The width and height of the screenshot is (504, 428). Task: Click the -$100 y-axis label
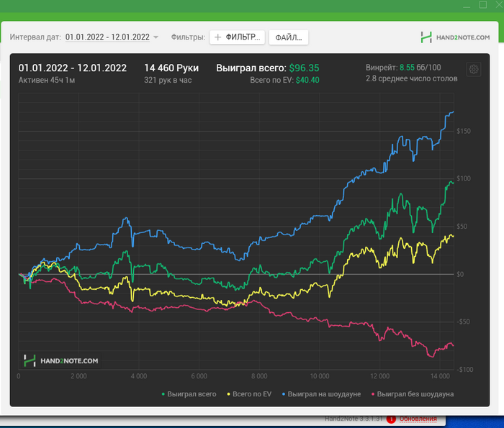(465, 370)
